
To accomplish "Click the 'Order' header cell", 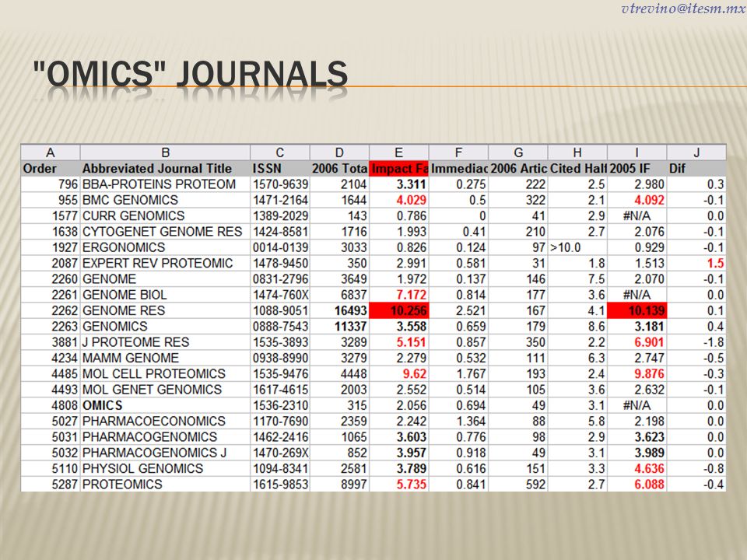I will click(51, 169).
